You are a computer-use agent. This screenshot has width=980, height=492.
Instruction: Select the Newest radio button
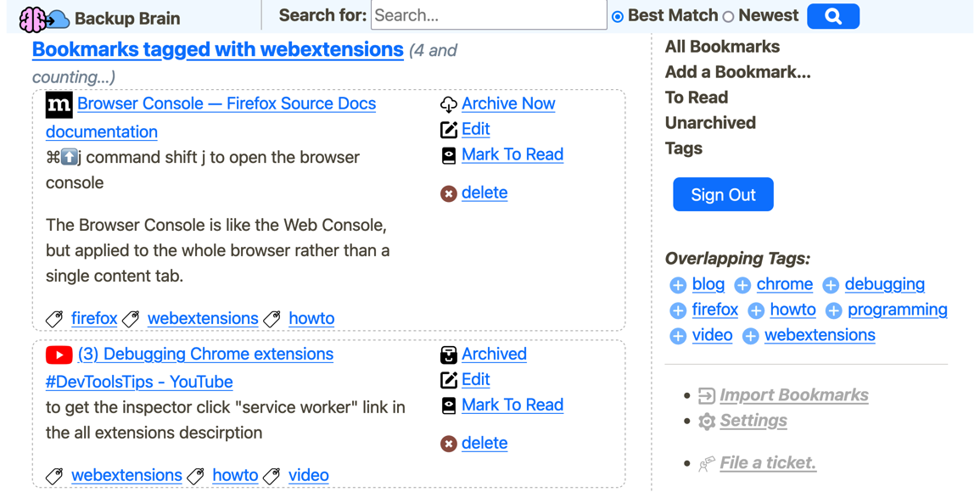728,17
